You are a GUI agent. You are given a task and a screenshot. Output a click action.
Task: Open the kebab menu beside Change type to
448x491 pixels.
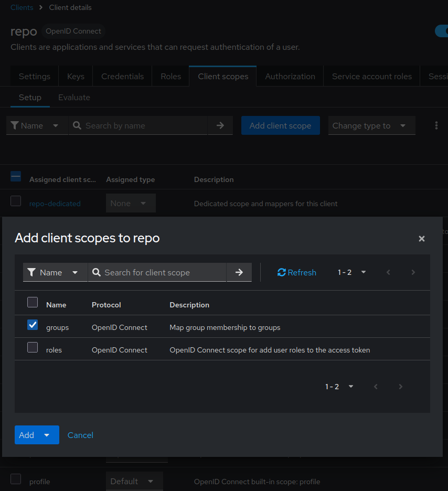[436, 125]
